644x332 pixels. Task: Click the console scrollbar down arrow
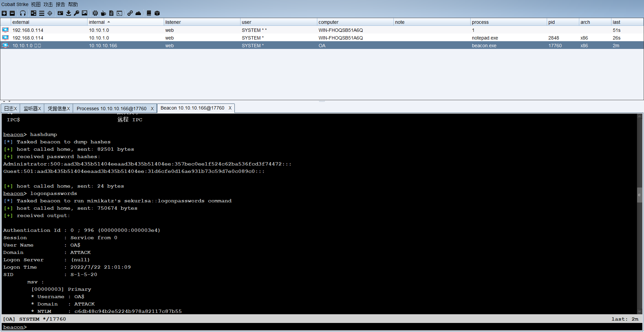tap(640, 312)
